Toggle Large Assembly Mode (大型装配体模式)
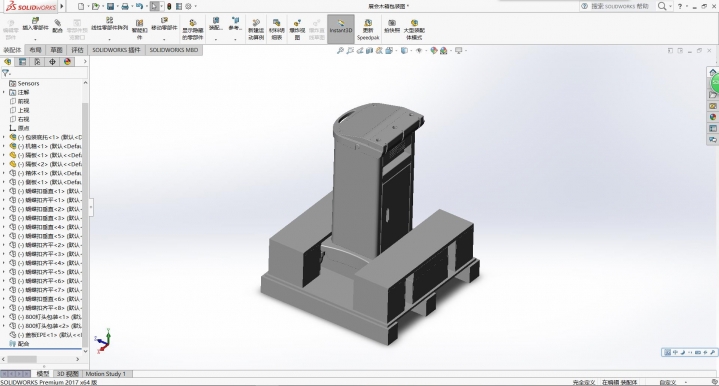This screenshot has width=719, height=386. [x=414, y=29]
